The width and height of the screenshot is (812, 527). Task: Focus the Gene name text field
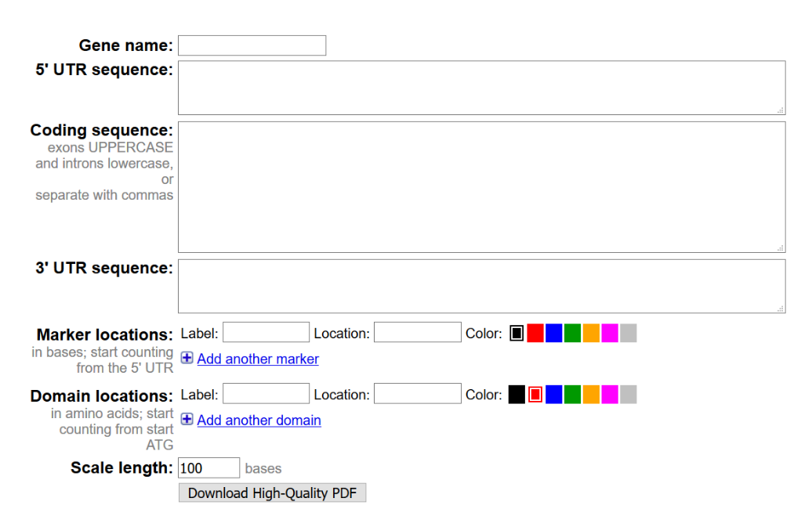pos(252,45)
